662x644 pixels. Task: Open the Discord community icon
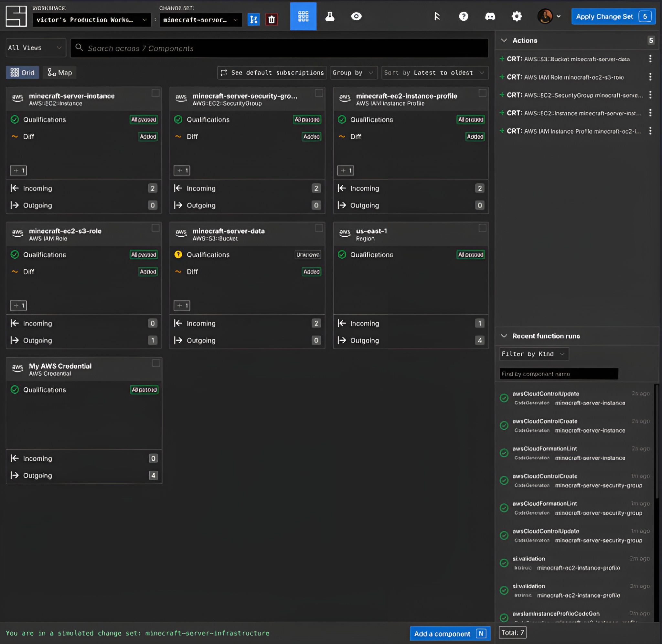click(x=490, y=16)
